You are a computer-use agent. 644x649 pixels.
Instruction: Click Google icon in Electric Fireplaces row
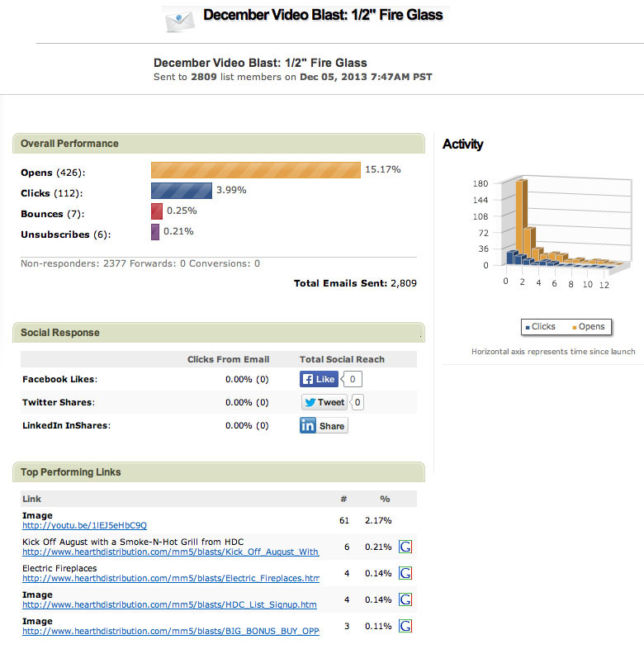click(405, 573)
